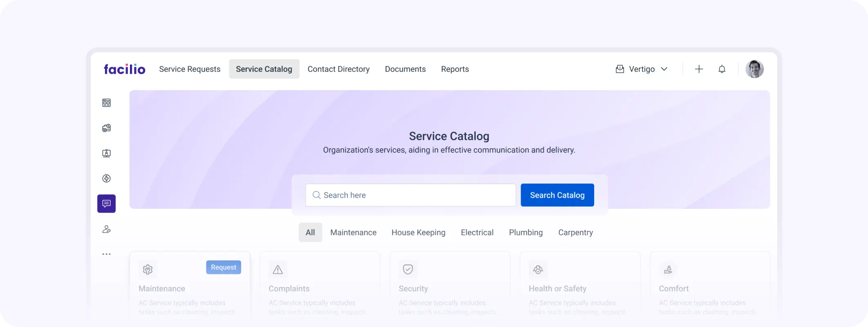868x327 pixels.
Task: Click the plus icon to add new
Action: (699, 69)
